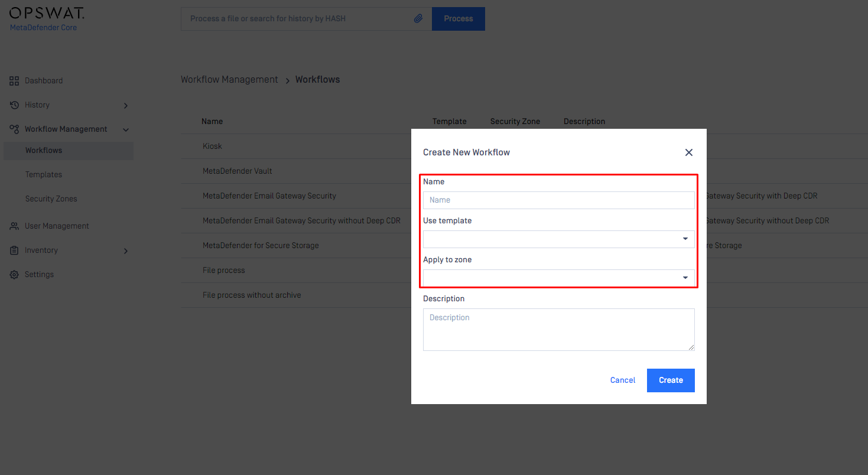
Task: Click the Name column header
Action: click(x=212, y=122)
